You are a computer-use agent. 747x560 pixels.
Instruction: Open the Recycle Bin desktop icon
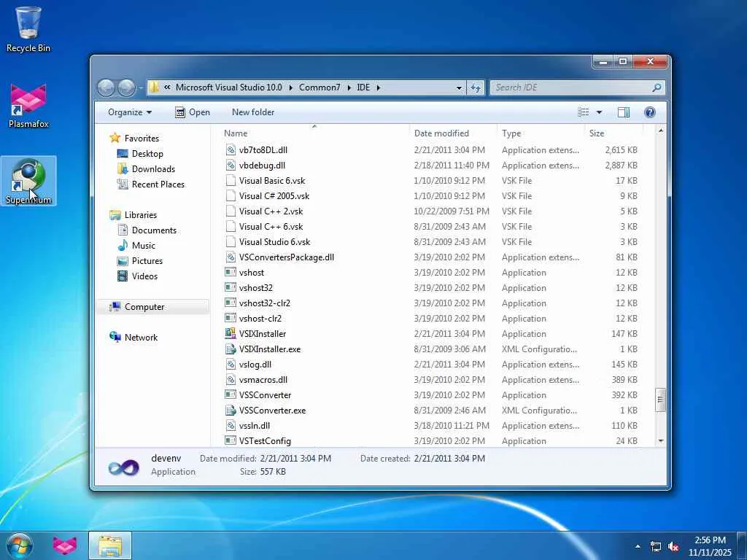coord(28,28)
